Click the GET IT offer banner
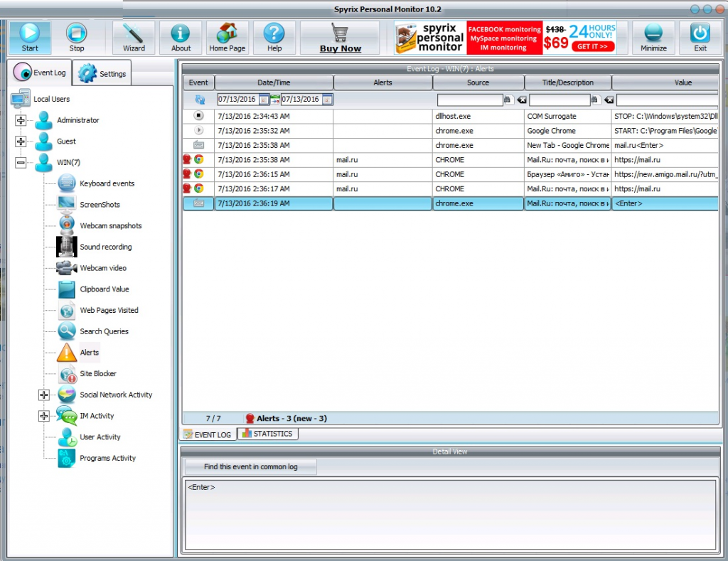The width and height of the screenshot is (728, 561). tap(591, 46)
